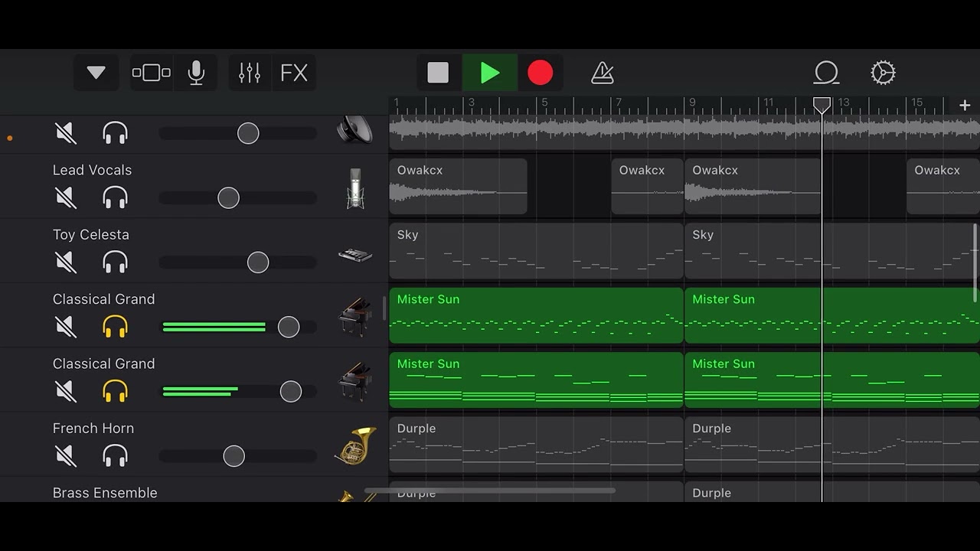Select the first Owakcx audio region

[x=458, y=186]
